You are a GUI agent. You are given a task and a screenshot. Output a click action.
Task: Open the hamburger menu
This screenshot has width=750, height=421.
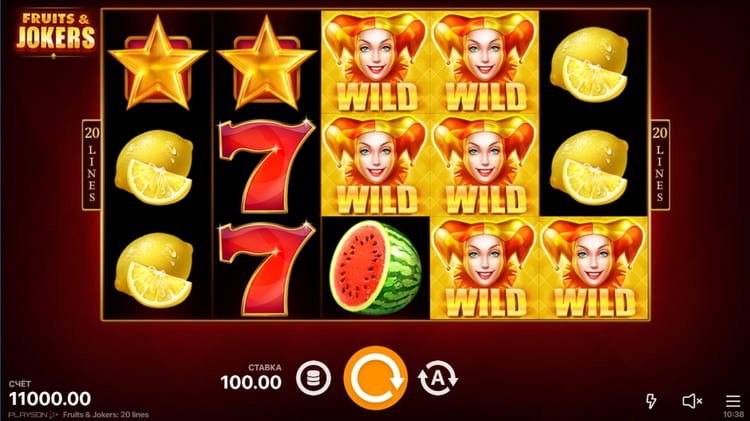tap(733, 401)
